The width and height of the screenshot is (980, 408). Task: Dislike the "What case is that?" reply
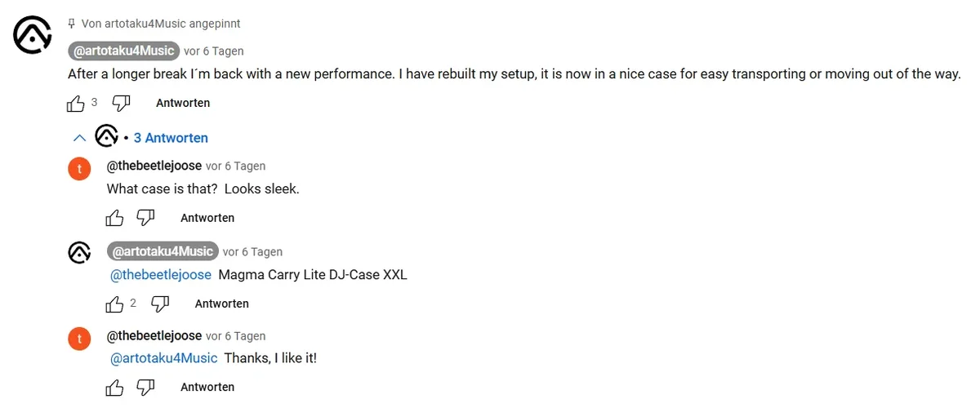click(x=145, y=218)
